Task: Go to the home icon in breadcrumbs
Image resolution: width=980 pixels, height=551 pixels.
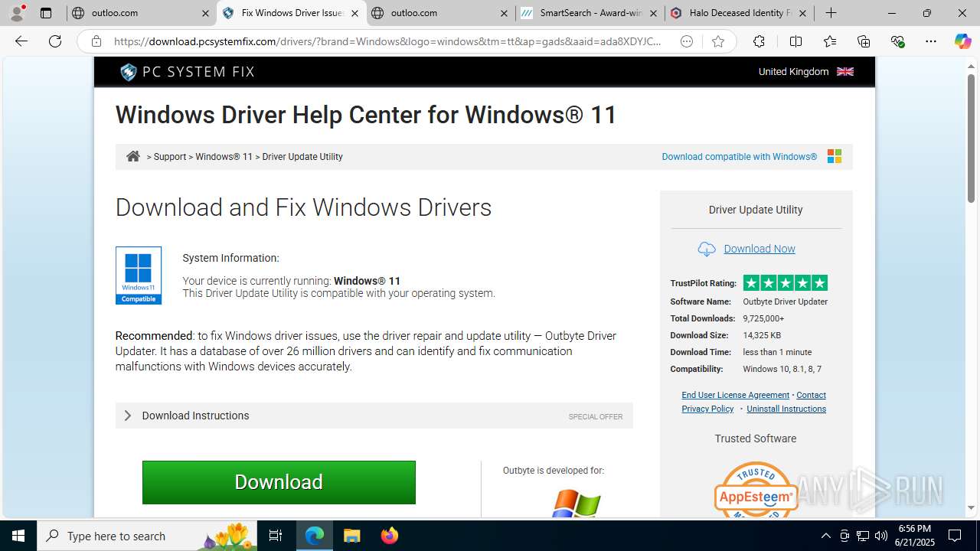Action: click(133, 156)
